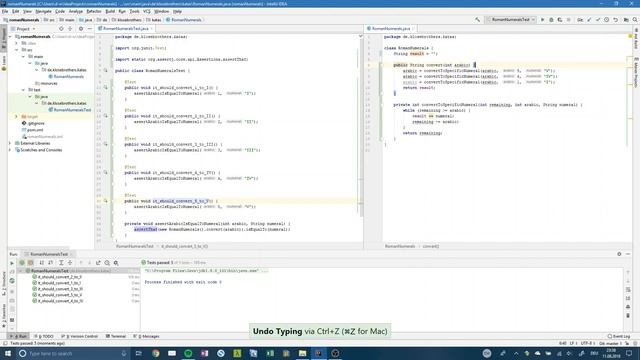The width and height of the screenshot is (640, 360).
Task: Open the run configuration RomanNumeralsTest dropdown
Action: [x=511, y=20]
